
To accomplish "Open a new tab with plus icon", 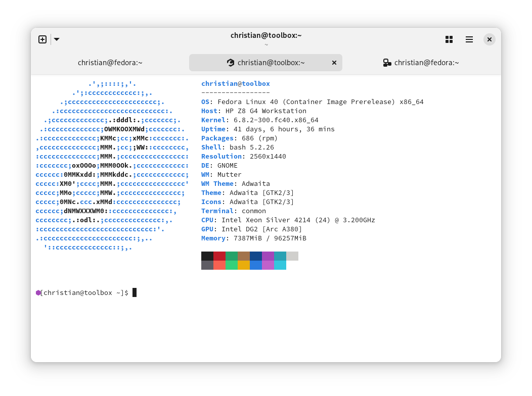I will point(42,39).
